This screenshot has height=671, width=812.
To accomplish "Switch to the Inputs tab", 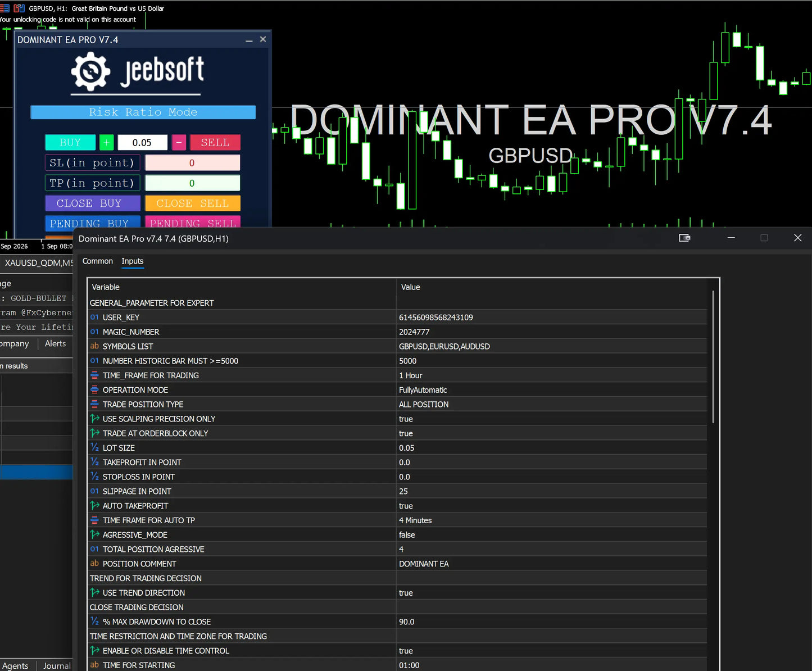I will [133, 261].
